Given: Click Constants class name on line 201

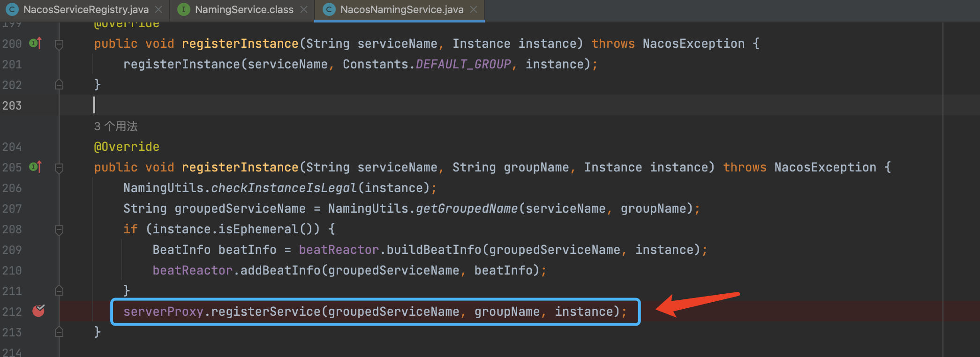Looking at the screenshot, I should pyautogui.click(x=376, y=64).
